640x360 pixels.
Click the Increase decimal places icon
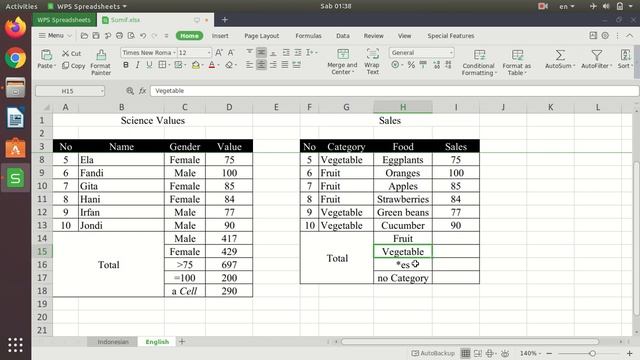436,65
